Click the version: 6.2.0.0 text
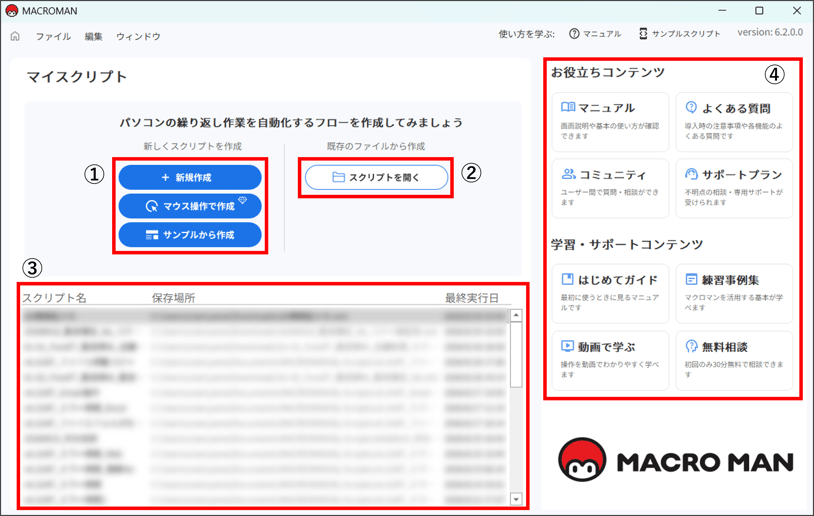The width and height of the screenshot is (814, 516). point(770,32)
